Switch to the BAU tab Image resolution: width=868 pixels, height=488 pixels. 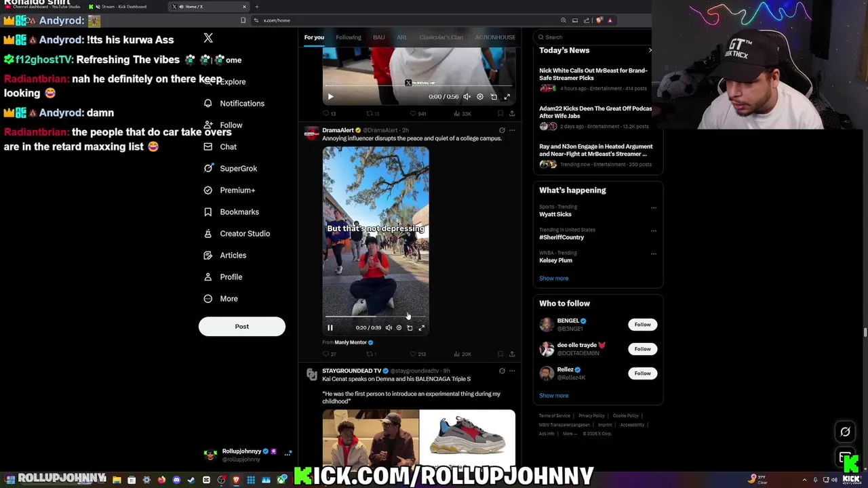379,37
